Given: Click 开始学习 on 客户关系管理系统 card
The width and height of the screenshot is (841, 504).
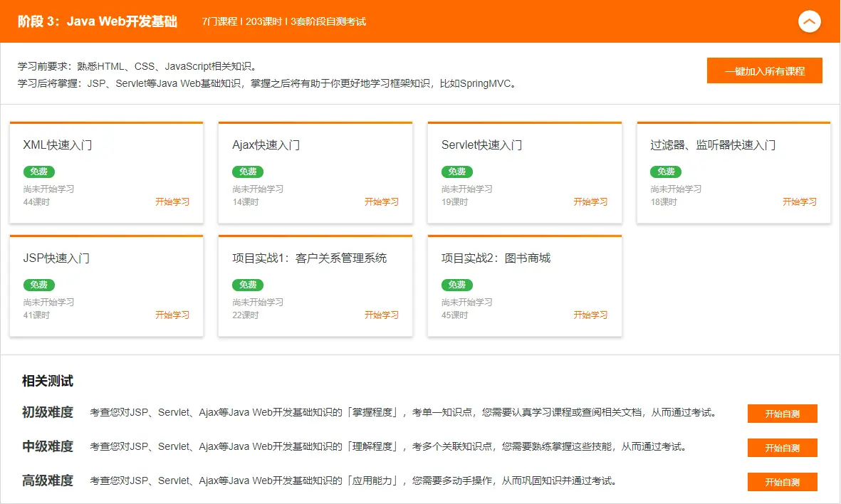Looking at the screenshot, I should 382,315.
